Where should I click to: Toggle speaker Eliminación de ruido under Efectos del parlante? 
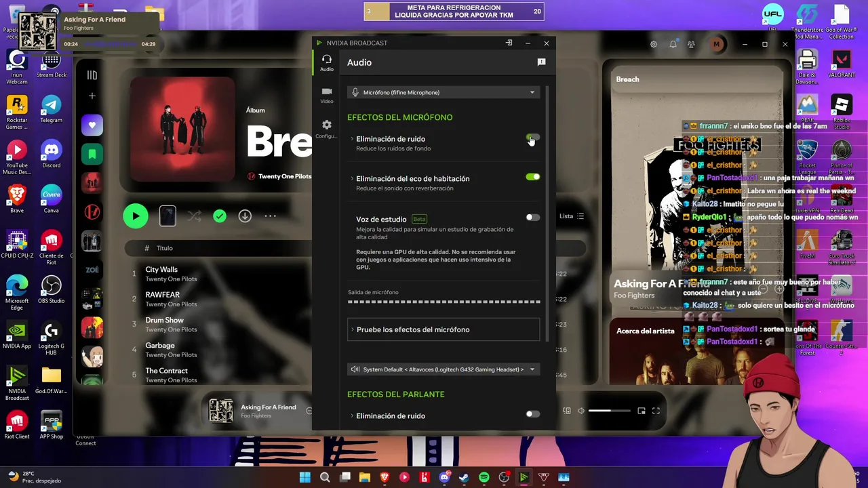533,414
